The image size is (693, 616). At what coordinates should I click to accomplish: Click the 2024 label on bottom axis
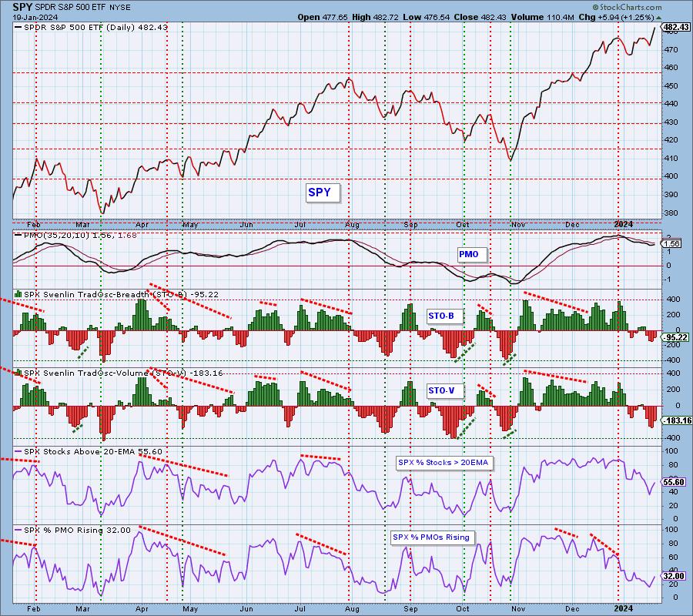(x=623, y=608)
